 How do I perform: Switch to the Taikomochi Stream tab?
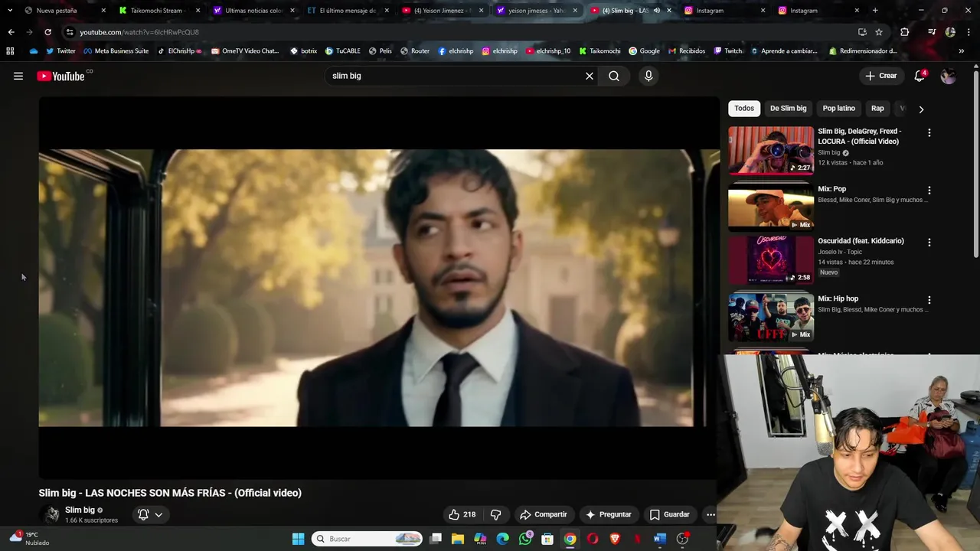pyautogui.click(x=159, y=11)
